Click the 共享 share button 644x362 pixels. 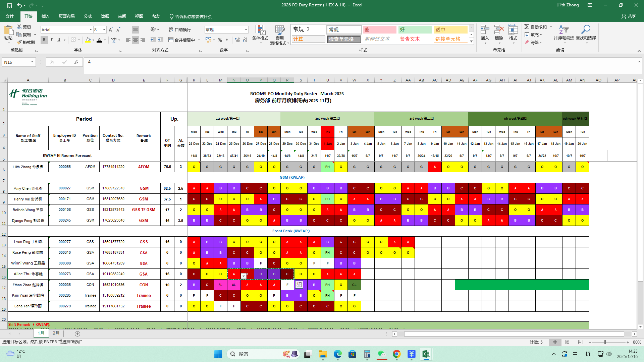[629, 16]
